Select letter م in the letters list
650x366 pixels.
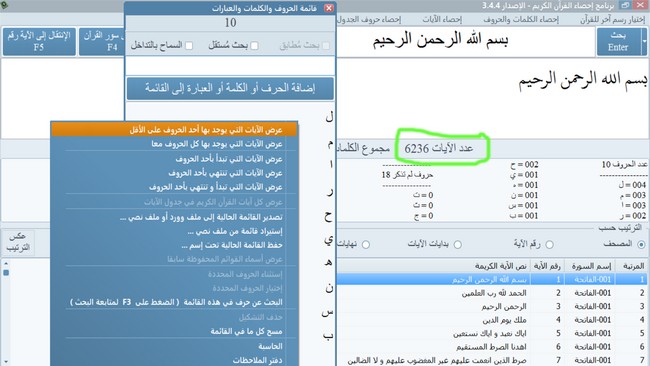[x=330, y=144]
